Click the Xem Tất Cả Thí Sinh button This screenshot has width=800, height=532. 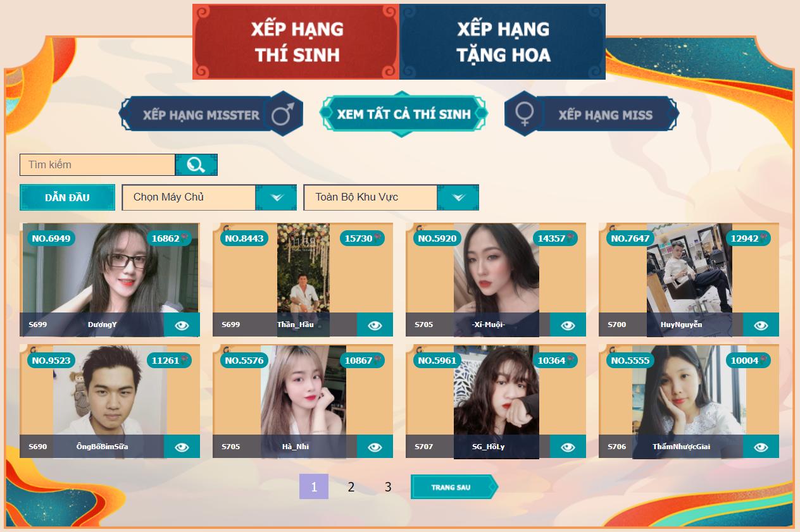coord(404,114)
